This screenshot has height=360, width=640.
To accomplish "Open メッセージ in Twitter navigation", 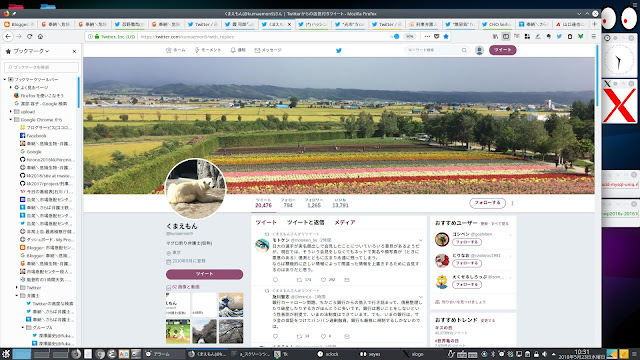I will coord(268,50).
